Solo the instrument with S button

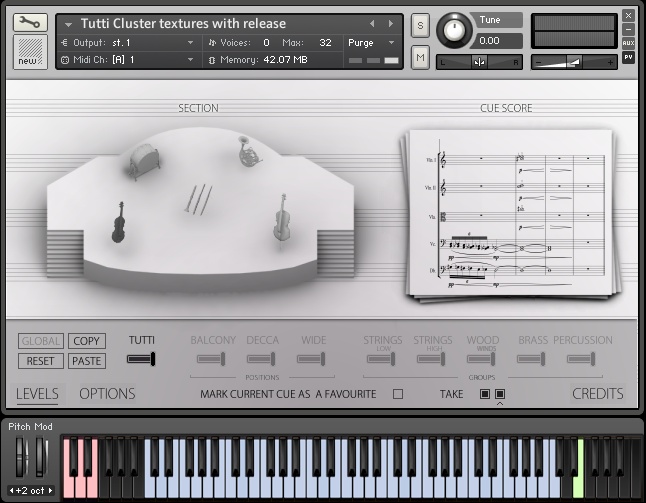420,24
